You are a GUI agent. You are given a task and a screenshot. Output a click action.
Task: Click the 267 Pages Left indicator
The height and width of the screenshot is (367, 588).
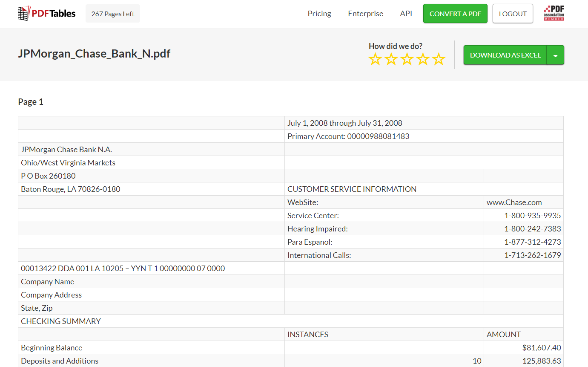(113, 14)
